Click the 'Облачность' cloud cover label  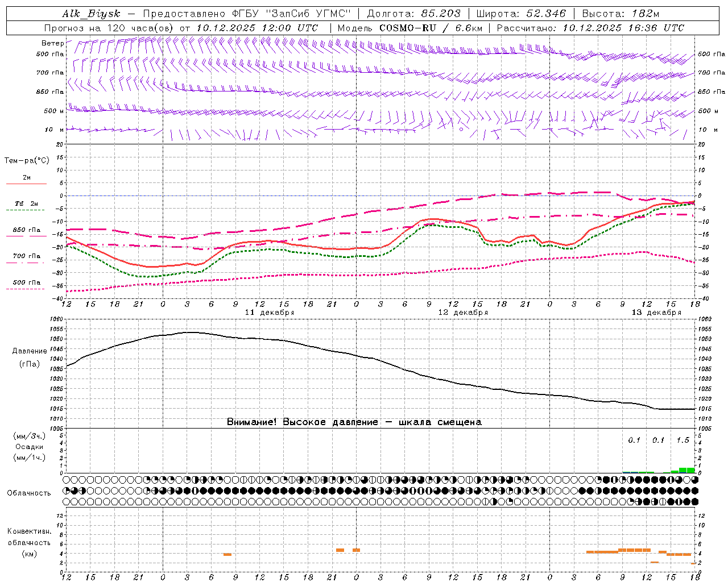click(x=29, y=493)
